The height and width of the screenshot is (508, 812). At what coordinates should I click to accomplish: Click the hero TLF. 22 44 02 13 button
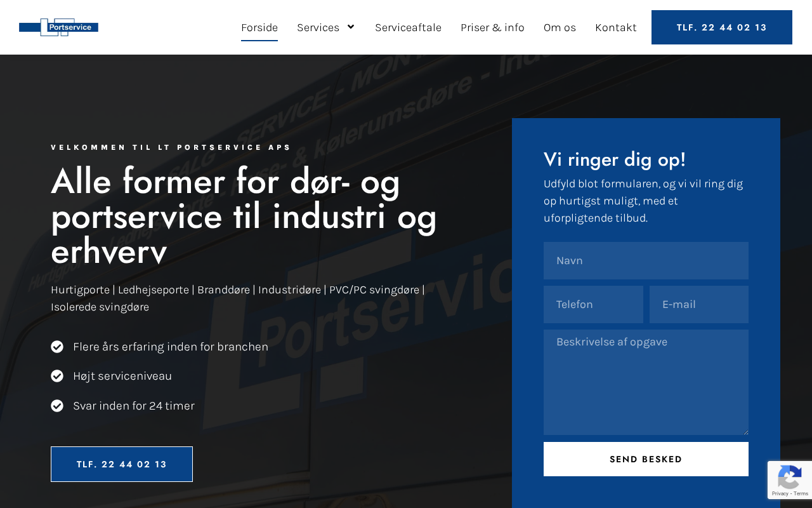(x=122, y=464)
